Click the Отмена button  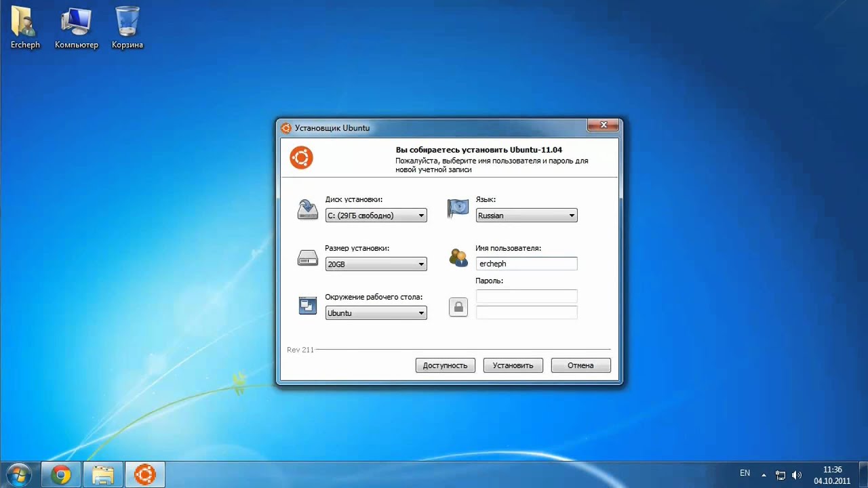click(x=580, y=365)
